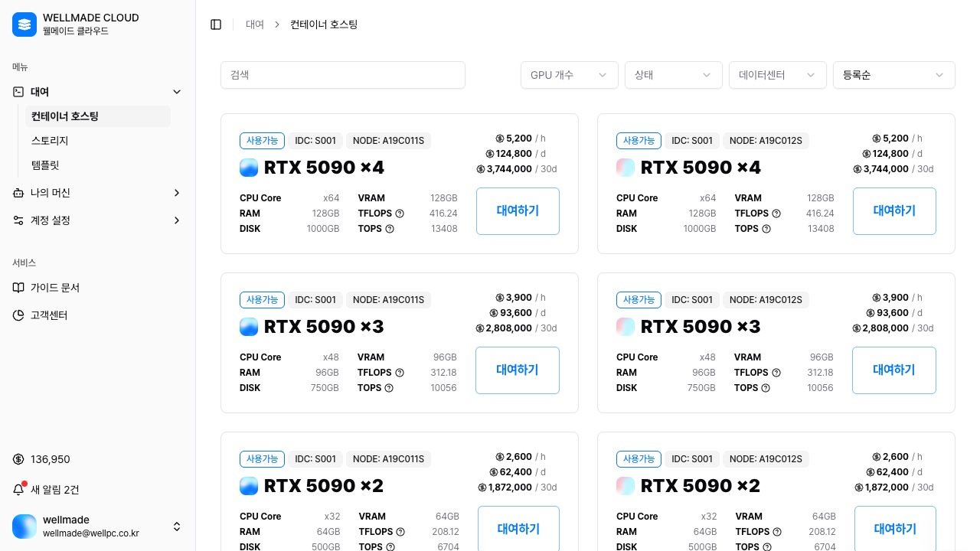Image resolution: width=980 pixels, height=551 pixels.
Task: Click TFLOPS help icon on A19C011S ×2 card
Action: pyautogui.click(x=400, y=532)
